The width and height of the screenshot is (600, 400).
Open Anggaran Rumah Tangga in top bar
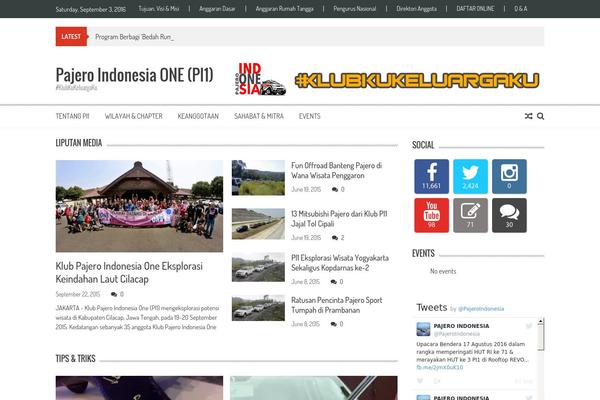pos(284,8)
